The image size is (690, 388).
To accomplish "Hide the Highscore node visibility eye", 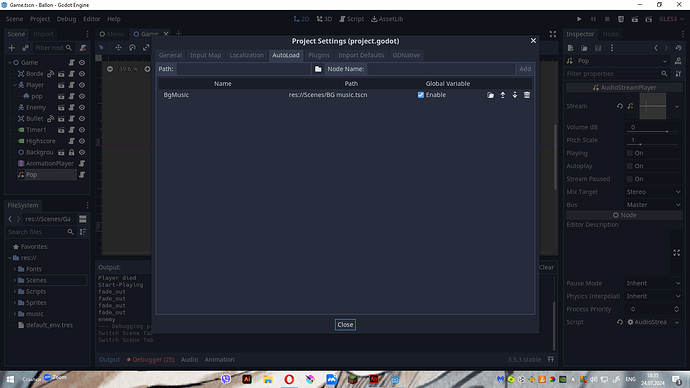I will click(x=82, y=141).
